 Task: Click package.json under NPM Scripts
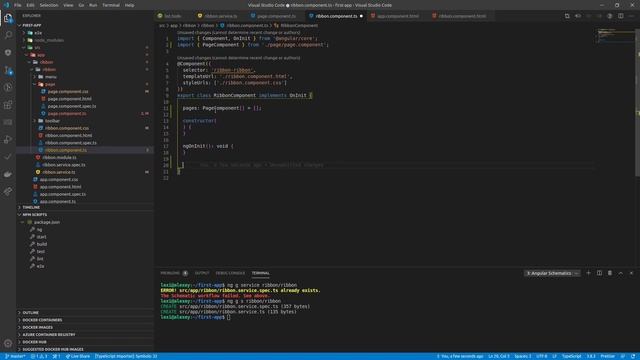tap(47, 222)
